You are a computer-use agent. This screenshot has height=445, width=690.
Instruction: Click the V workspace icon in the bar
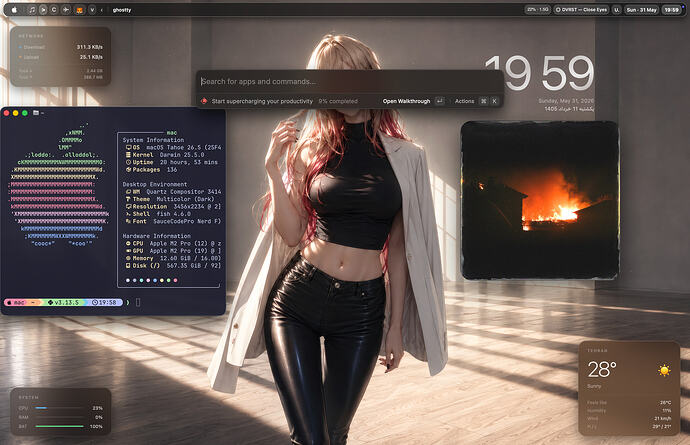[92, 10]
